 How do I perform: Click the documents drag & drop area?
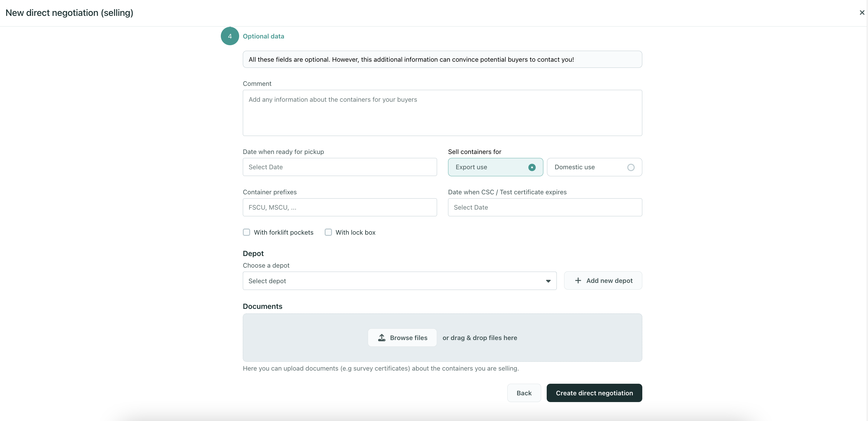tap(442, 337)
